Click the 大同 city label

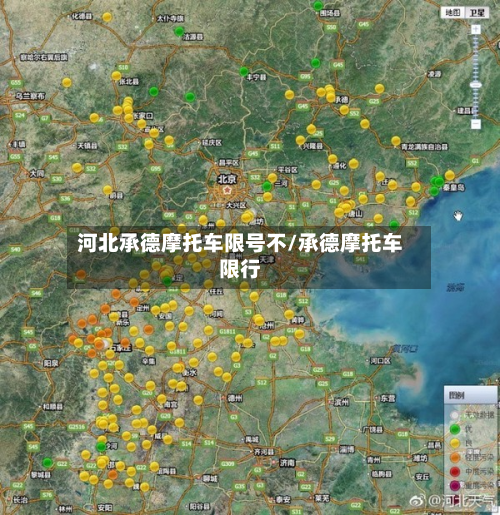tap(37, 173)
